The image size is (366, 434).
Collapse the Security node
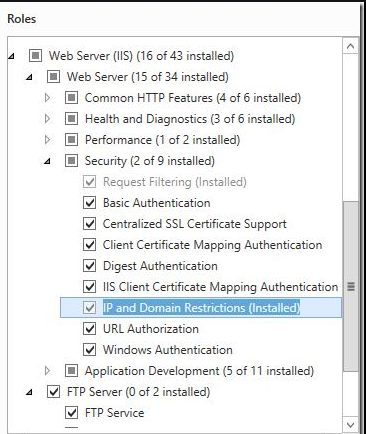click(48, 162)
